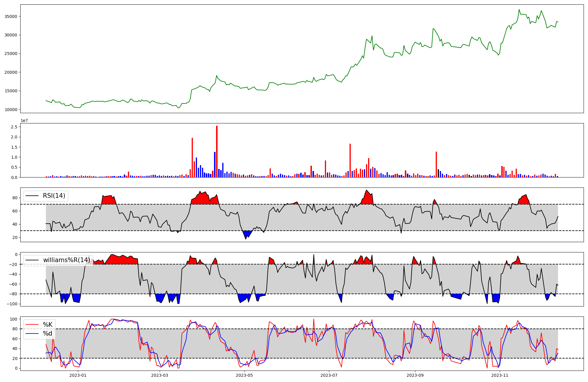The image size is (588, 382).
Task: Click the green price line's November peak
Action: [x=519, y=9]
